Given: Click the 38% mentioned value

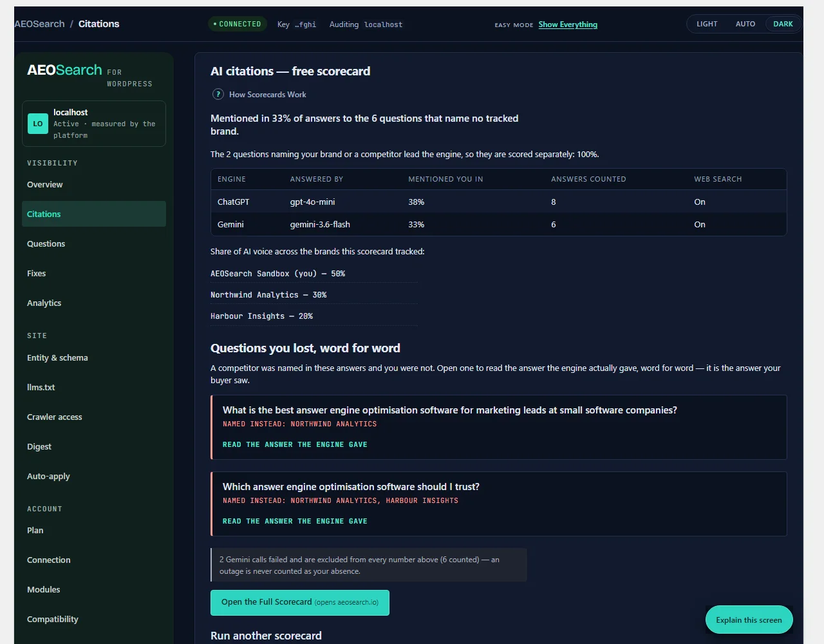Looking at the screenshot, I should [416, 202].
